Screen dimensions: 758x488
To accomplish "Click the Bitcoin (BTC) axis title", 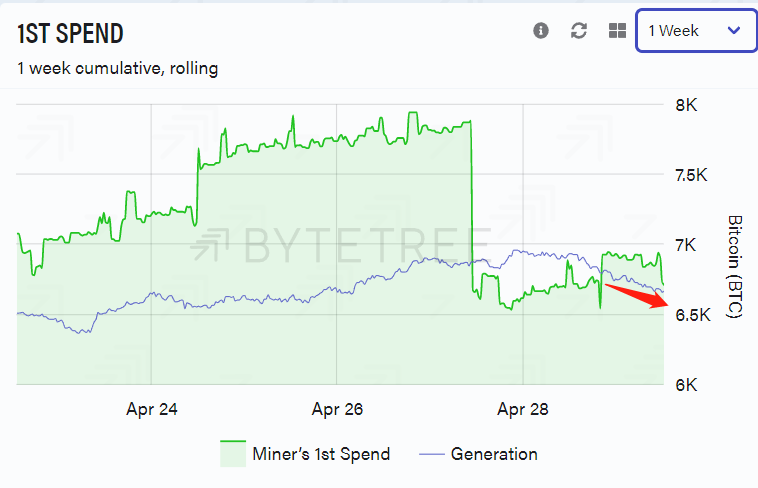I will (x=735, y=266).
